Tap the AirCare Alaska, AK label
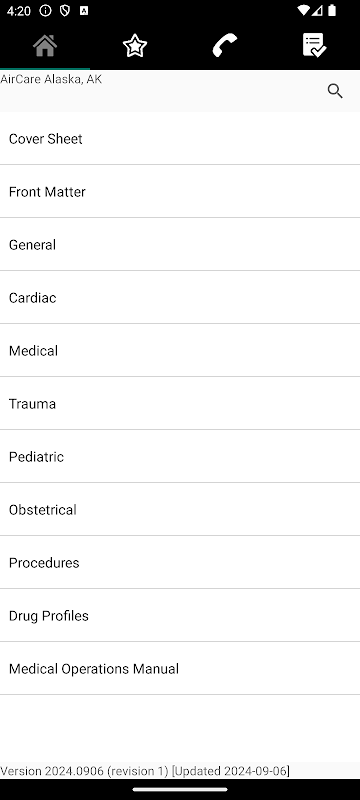The width and height of the screenshot is (360, 800). [51, 79]
